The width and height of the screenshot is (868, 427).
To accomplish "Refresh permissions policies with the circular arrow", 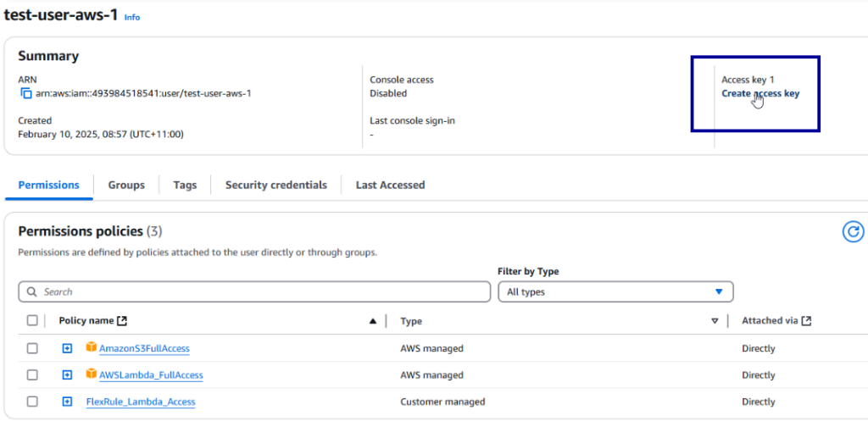I will tap(853, 232).
